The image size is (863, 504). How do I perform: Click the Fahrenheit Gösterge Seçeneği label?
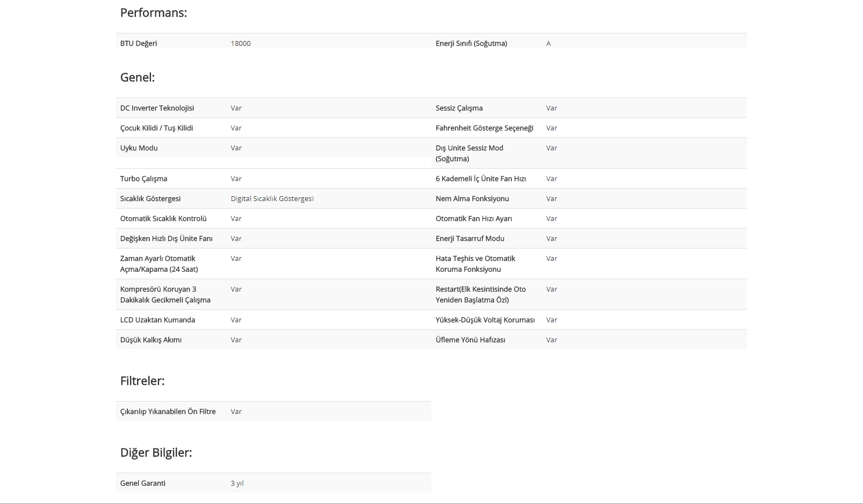pos(484,128)
